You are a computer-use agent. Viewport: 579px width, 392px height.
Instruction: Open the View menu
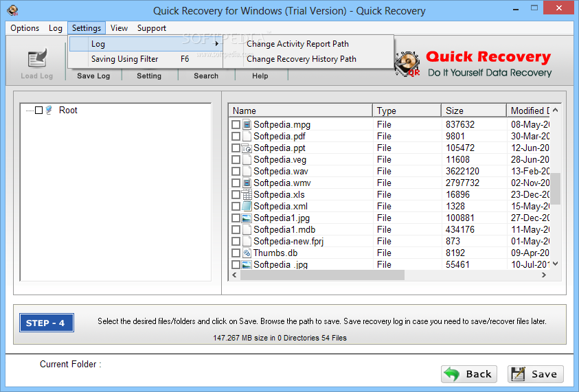click(x=119, y=28)
